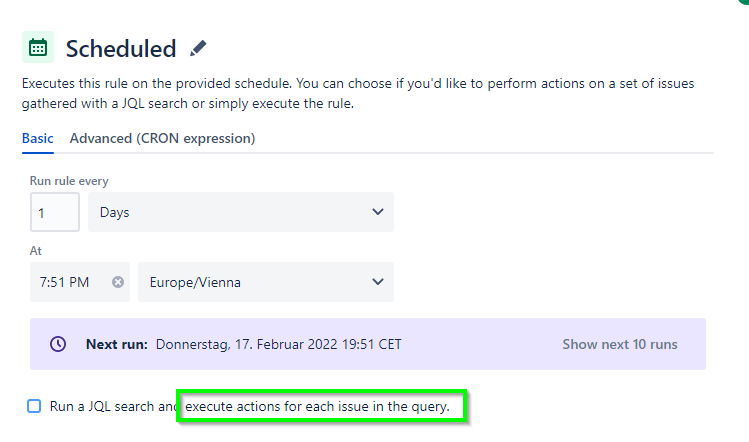Click the rule description paragraph
The image size is (749, 442).
[x=357, y=93]
